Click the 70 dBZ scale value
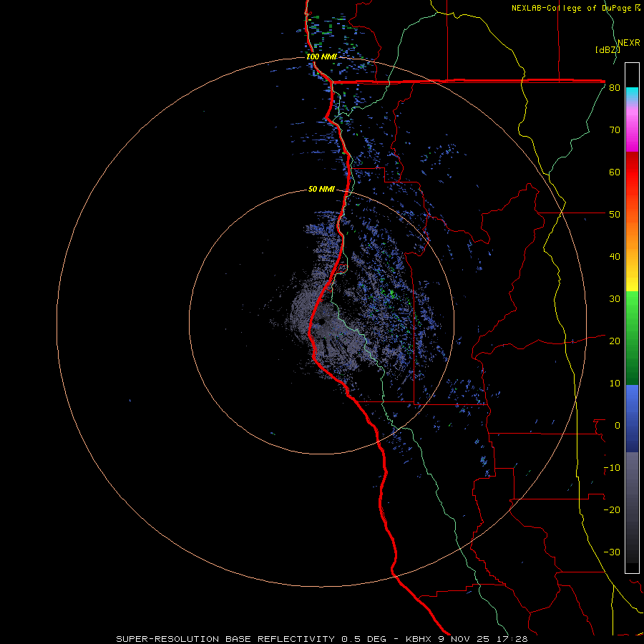 [x=615, y=130]
